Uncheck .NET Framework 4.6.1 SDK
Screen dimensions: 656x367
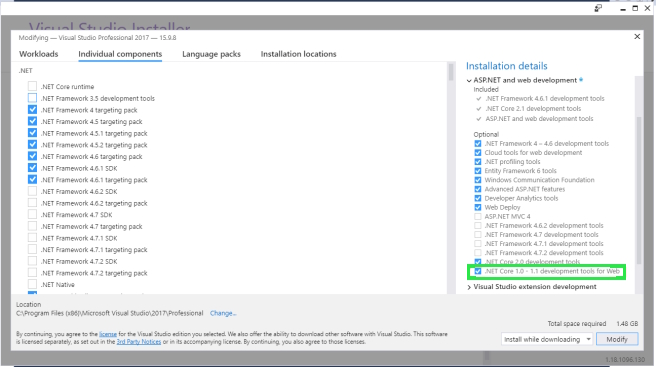click(32, 168)
